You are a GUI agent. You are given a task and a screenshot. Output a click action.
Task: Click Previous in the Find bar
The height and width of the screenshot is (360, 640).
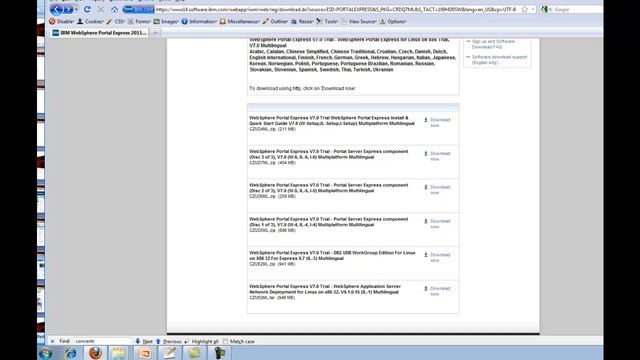169,341
